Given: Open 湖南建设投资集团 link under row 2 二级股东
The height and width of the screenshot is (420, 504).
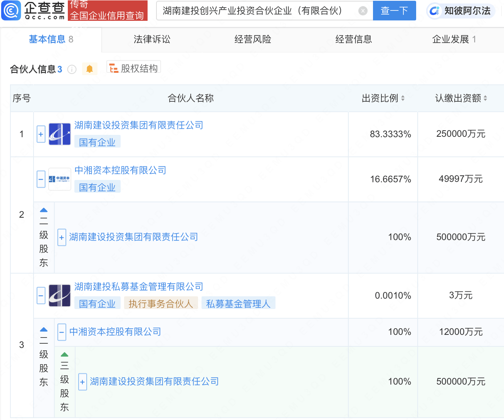Looking at the screenshot, I should tap(133, 237).
